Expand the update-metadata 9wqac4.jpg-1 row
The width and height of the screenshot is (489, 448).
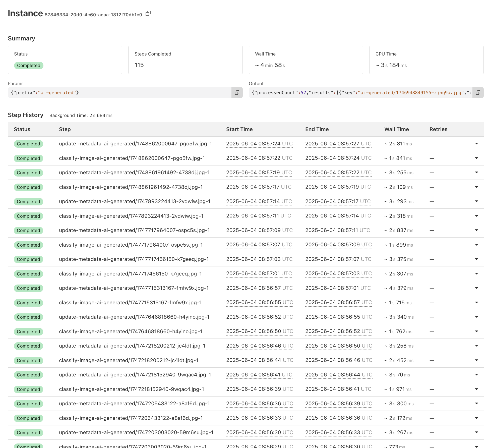click(476, 375)
